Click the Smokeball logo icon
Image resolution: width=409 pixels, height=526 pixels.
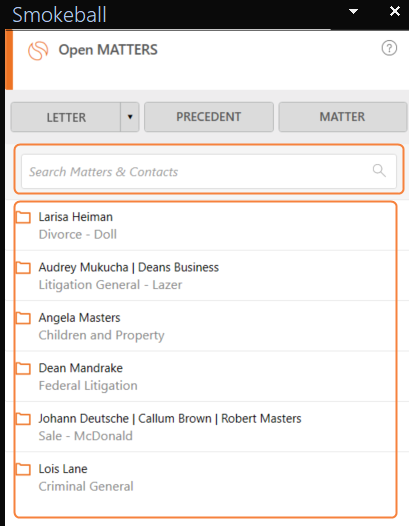(38, 51)
